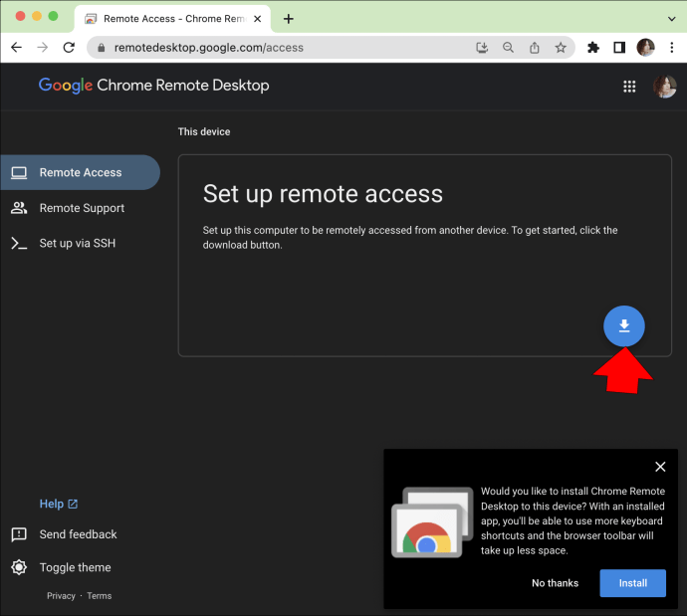Open the Chrome profile avatar in toolbar
Image resolution: width=687 pixels, height=616 pixels.
click(645, 48)
